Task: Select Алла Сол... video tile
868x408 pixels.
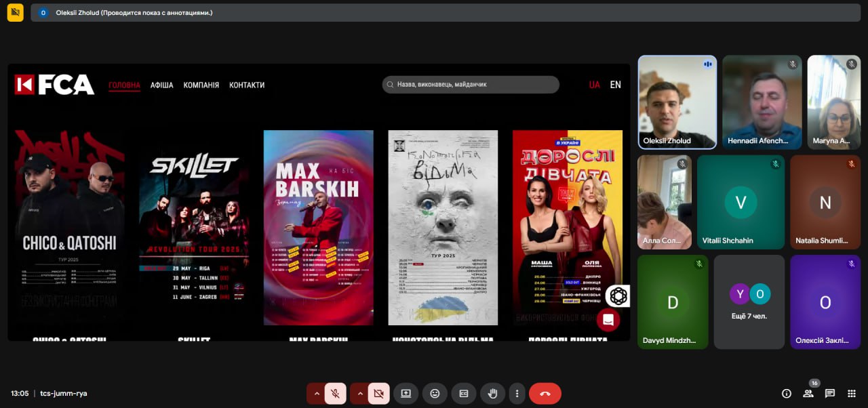Action: click(665, 202)
